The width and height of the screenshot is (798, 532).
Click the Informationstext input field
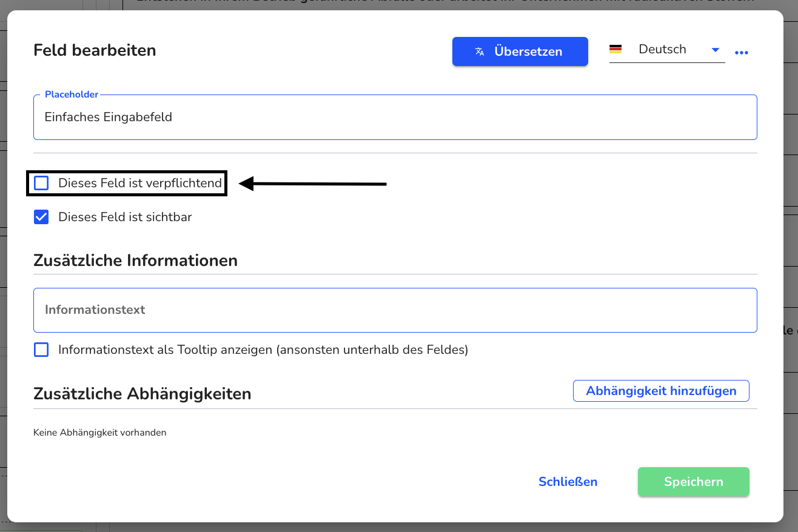click(x=395, y=310)
